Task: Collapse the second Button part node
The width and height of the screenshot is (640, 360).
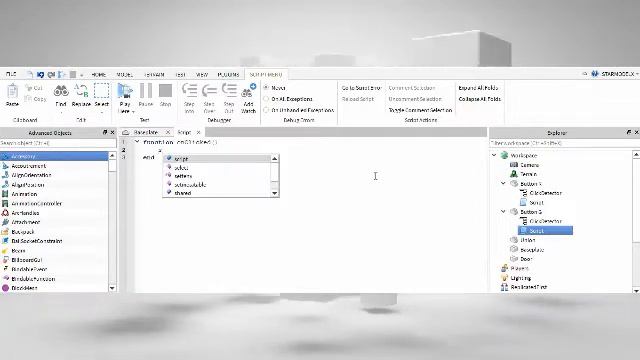Action: coord(503,211)
